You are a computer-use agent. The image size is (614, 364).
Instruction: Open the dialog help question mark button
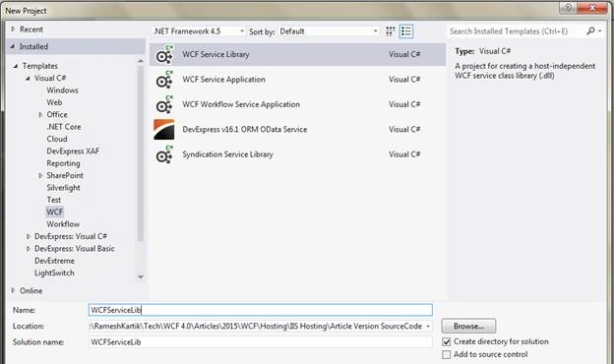coord(569,8)
